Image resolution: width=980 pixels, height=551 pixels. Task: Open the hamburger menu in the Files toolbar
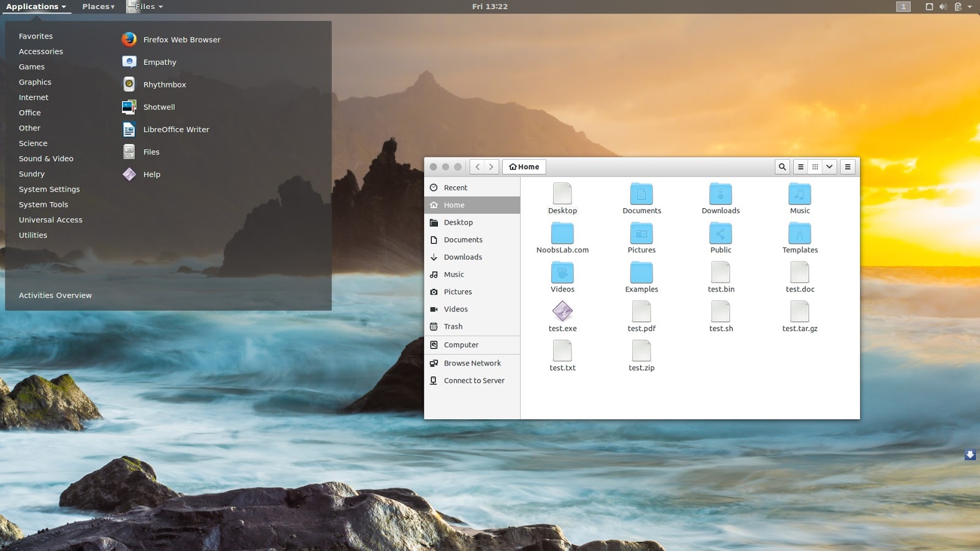click(848, 167)
